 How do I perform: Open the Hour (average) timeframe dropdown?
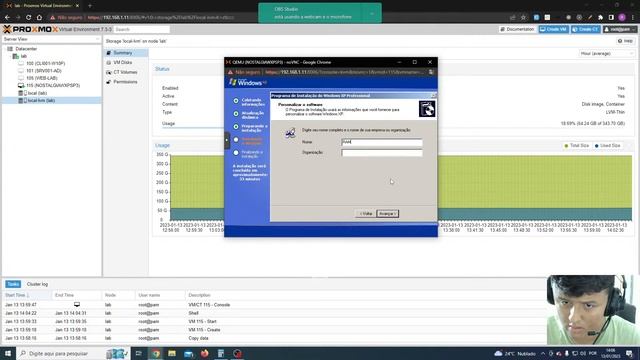pyautogui.click(x=607, y=53)
